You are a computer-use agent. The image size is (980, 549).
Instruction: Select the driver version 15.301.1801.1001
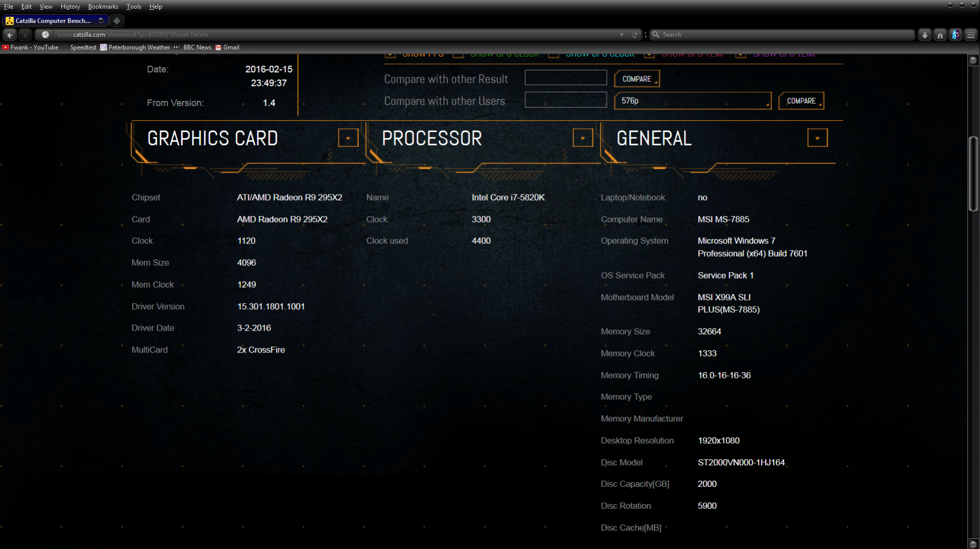coord(271,307)
